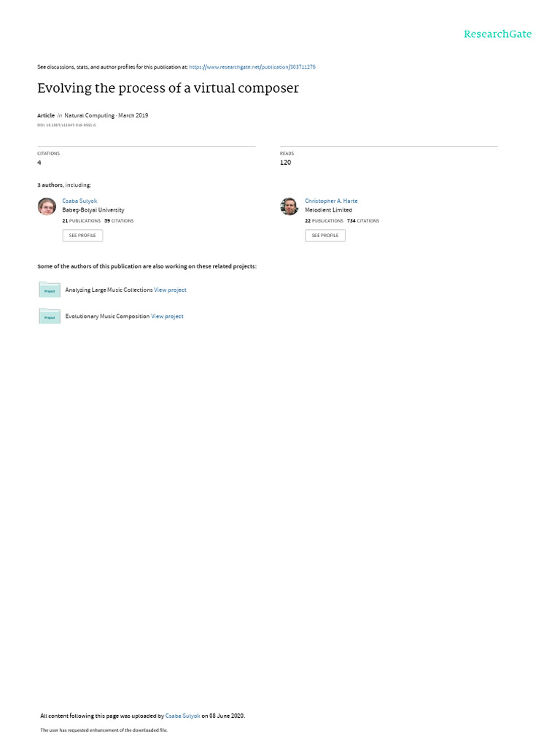
Task: Click SEE PROFILE under Csaba Sulyok
Action: [82, 236]
